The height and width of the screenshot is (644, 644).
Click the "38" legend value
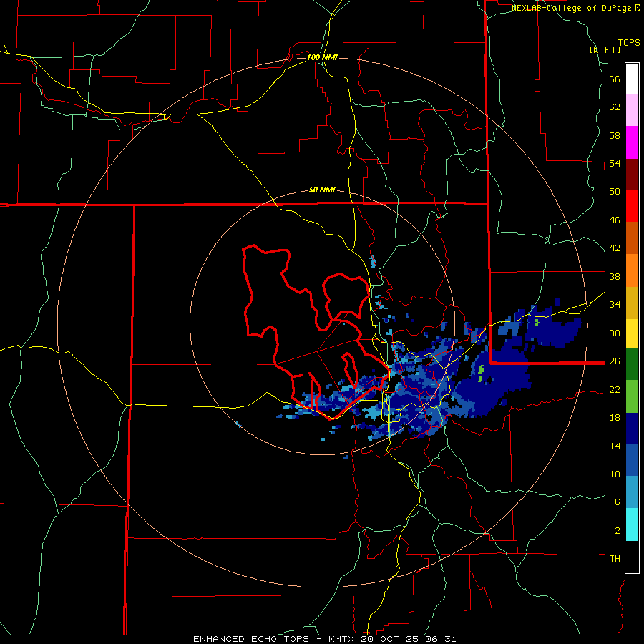click(x=615, y=276)
